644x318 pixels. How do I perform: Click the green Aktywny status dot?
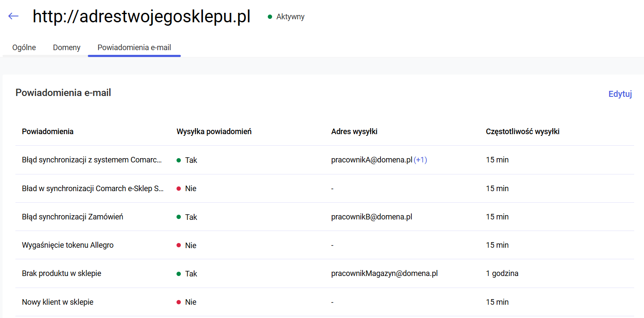point(270,17)
